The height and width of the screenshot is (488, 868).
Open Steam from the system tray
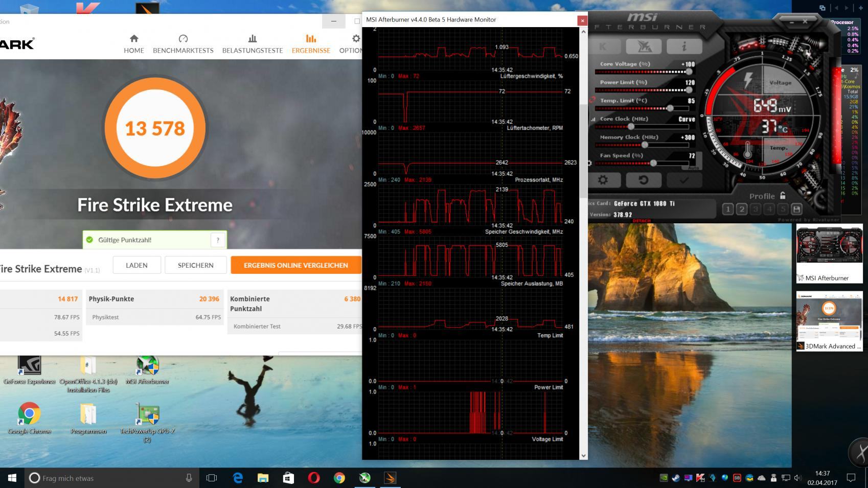(676, 478)
